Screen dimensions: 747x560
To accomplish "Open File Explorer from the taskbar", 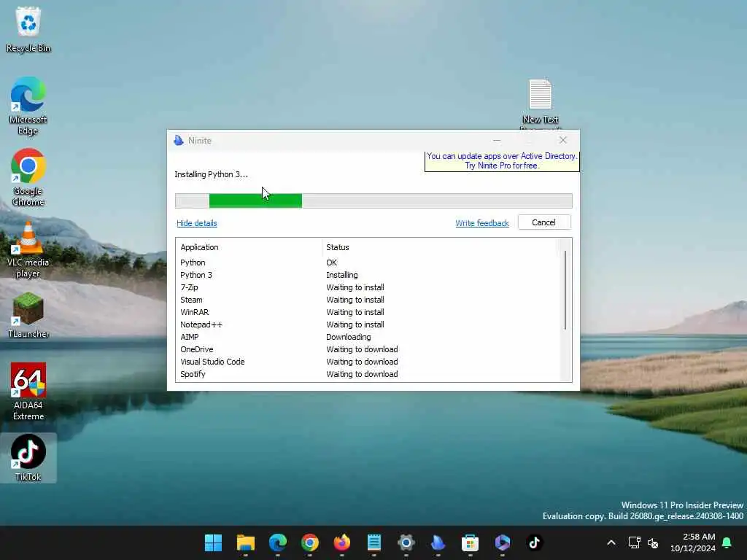I will [x=245, y=542].
